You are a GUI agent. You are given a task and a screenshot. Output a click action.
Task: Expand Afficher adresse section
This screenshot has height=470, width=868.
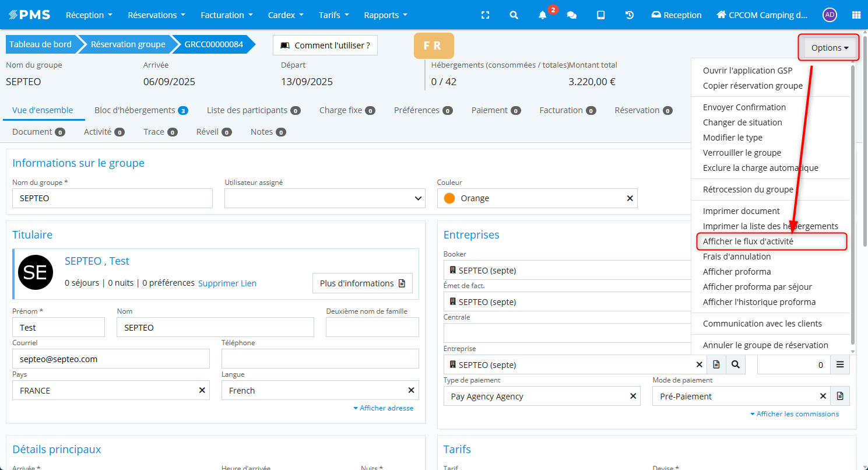click(384, 408)
